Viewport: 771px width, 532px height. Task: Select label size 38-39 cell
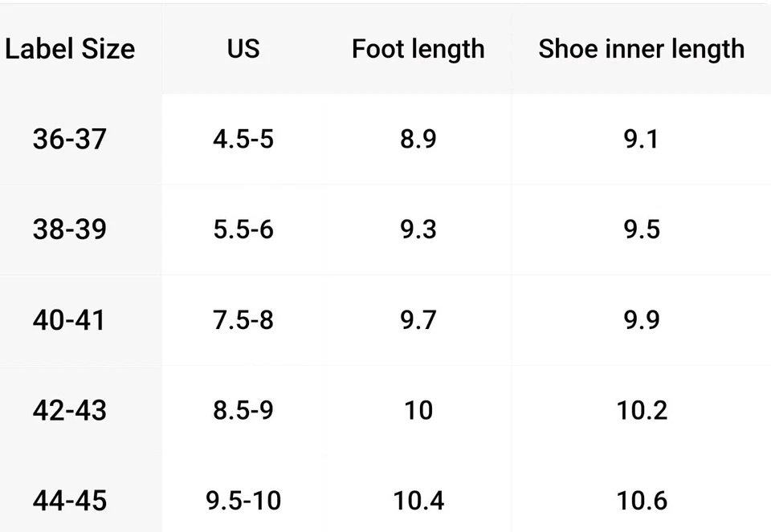coord(70,229)
